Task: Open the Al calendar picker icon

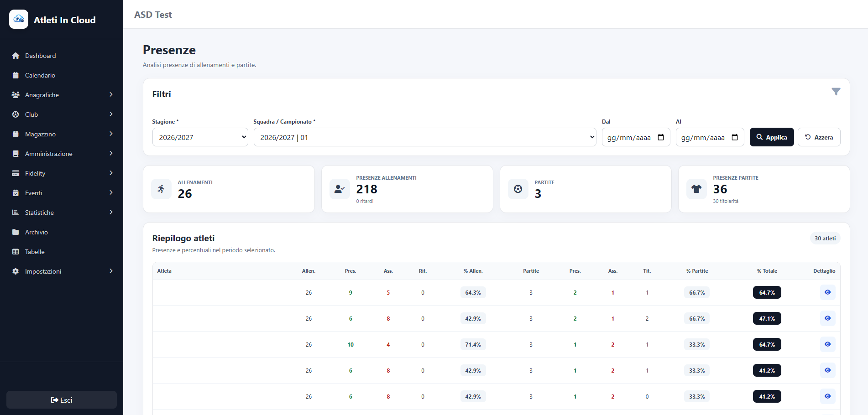Action: [735, 137]
